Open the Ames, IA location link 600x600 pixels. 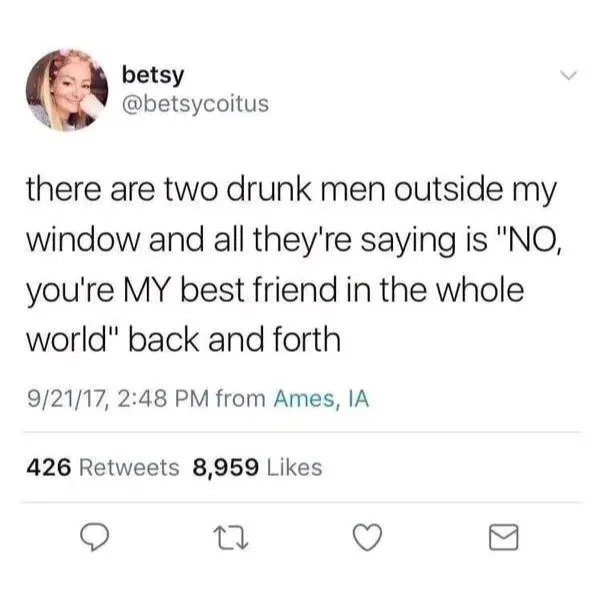(321, 399)
